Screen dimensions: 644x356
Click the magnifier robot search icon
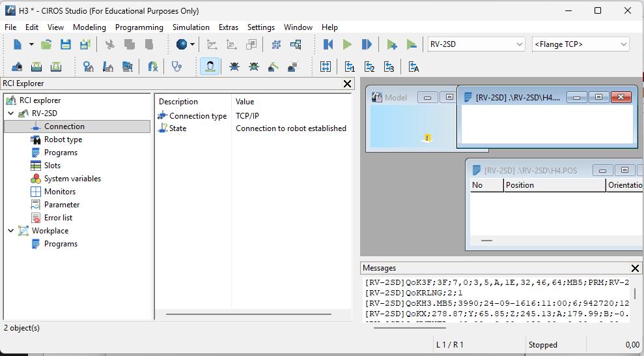coord(89,67)
